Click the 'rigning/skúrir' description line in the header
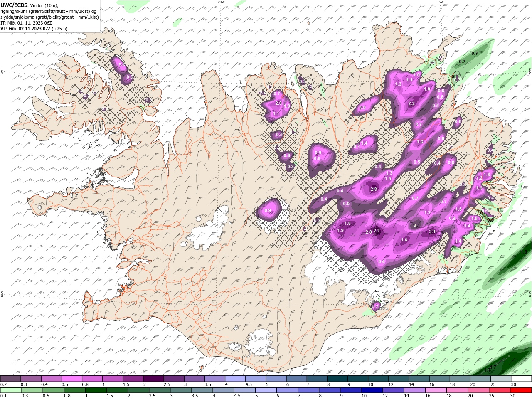The width and height of the screenshot is (532, 399). point(49,11)
